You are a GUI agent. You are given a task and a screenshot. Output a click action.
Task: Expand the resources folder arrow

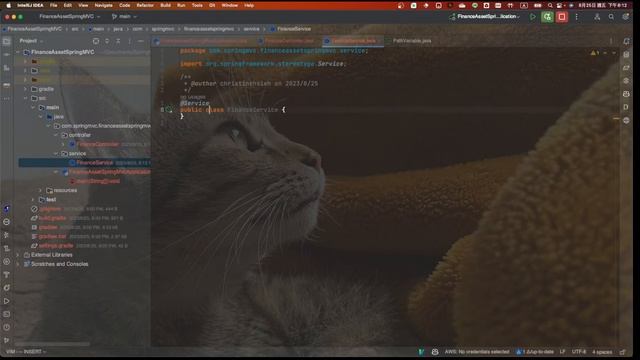41,190
